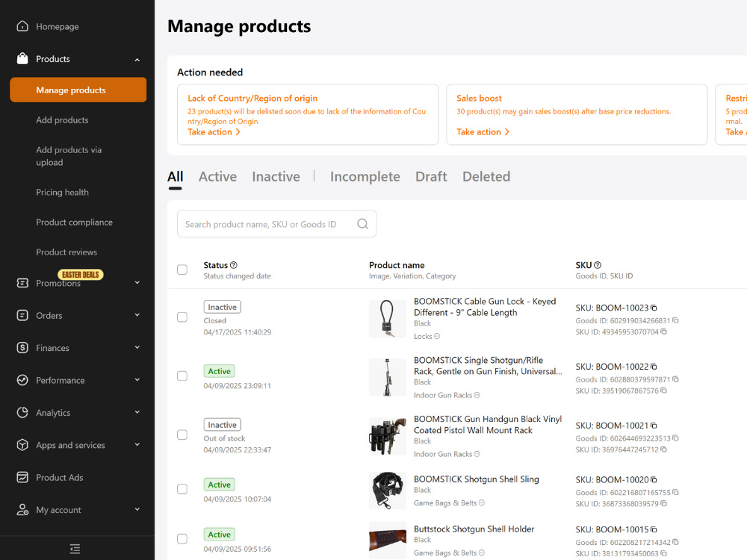
Task: Expand the Finances menu chevron
Action: tap(137, 347)
